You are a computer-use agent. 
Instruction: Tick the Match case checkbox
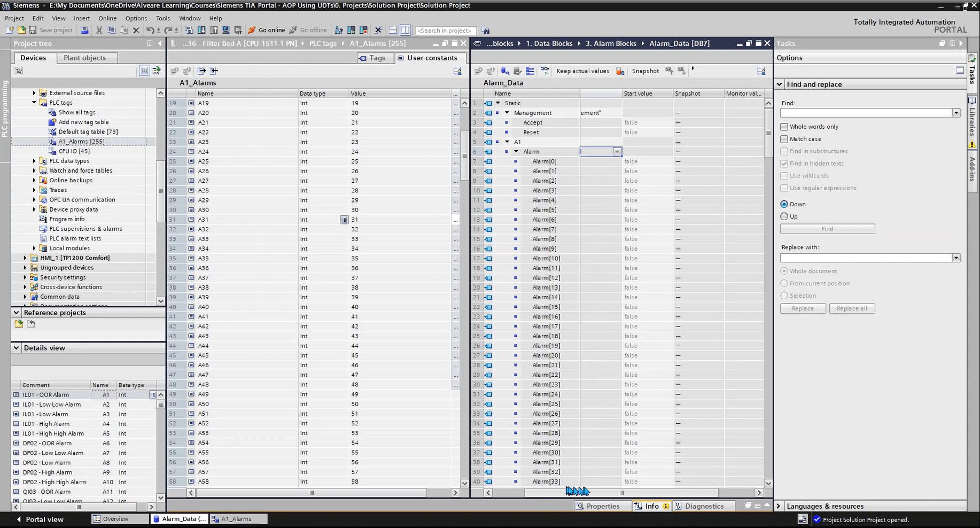click(x=784, y=139)
